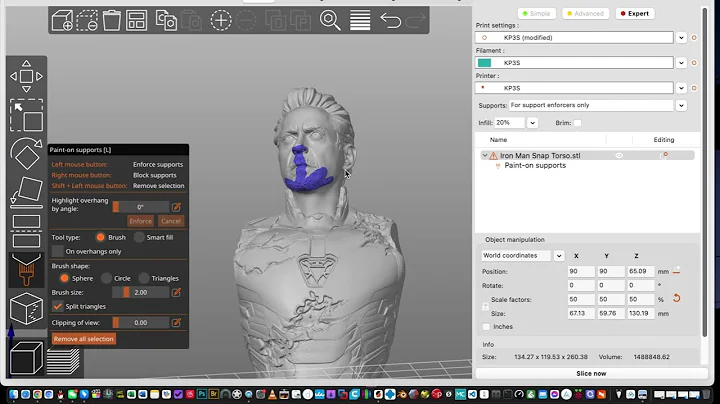720x404 pixels.
Task: Switch to sliced layers preview icon
Action: click(x=63, y=361)
